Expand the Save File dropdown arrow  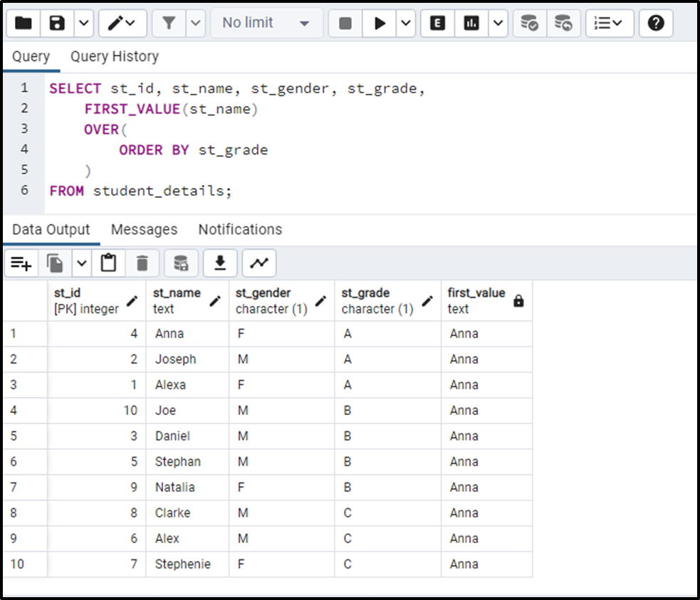(x=83, y=23)
